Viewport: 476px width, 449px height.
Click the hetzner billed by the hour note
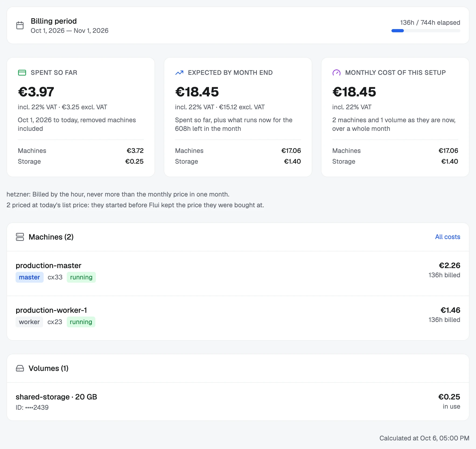click(118, 194)
